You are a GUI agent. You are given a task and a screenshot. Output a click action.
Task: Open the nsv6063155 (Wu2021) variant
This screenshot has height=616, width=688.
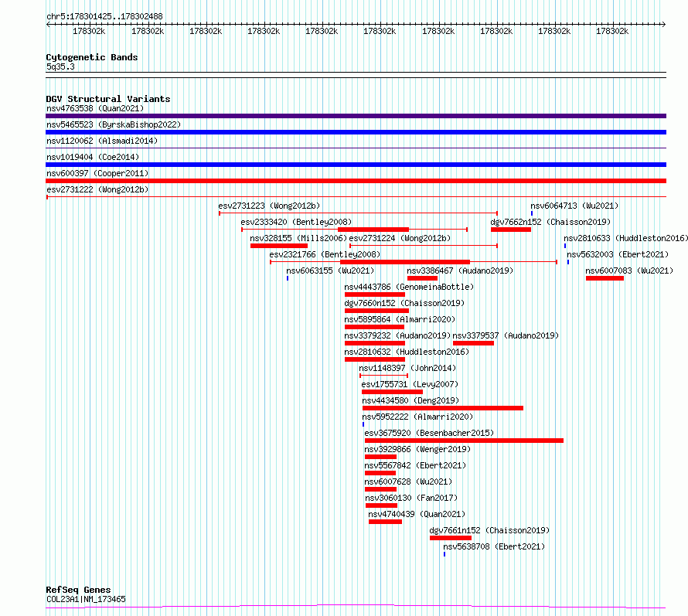(330, 271)
